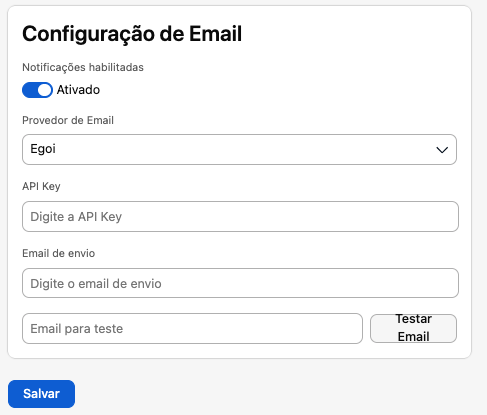Screen dimensions: 487x415
Task: Expand the email provider combo box
Action: 239,149
